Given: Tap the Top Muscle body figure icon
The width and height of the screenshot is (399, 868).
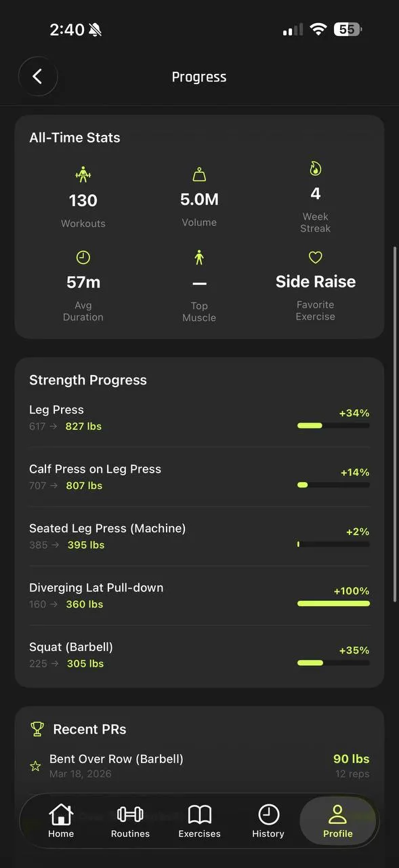Looking at the screenshot, I should (199, 257).
